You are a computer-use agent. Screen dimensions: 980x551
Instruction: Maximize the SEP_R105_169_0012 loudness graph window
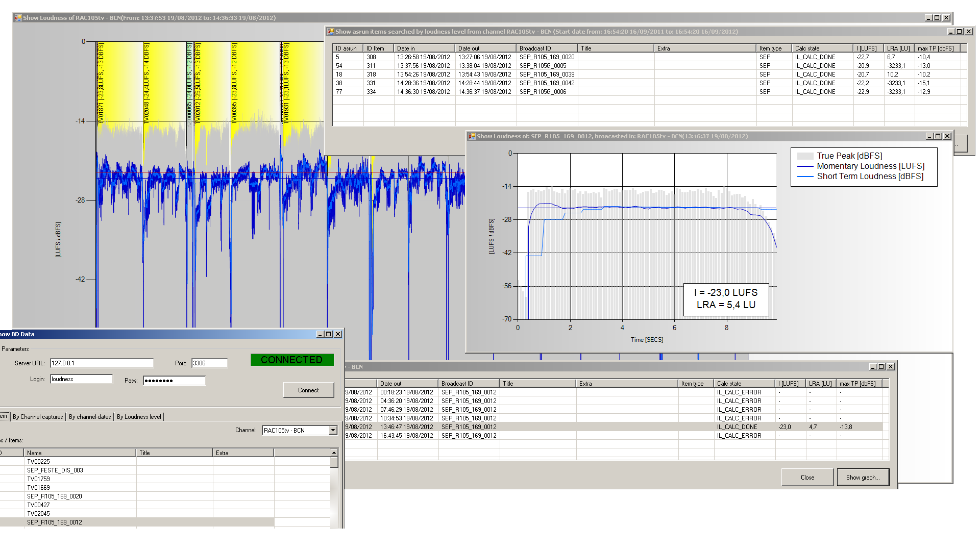(x=938, y=136)
